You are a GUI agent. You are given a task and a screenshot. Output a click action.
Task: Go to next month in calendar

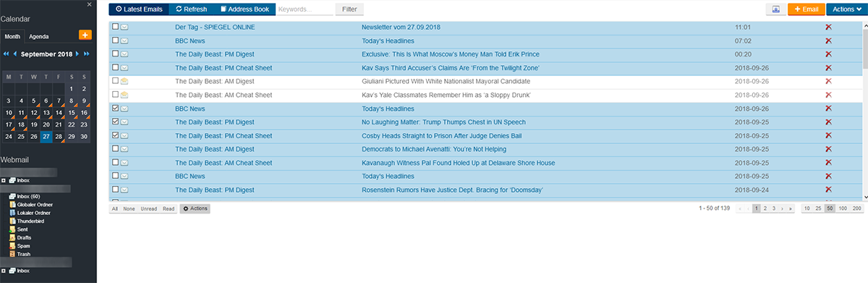[x=77, y=54]
